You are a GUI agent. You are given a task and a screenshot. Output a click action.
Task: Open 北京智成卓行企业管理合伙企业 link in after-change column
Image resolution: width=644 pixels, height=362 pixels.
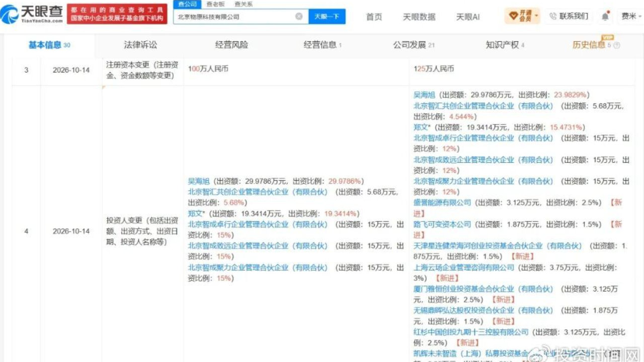(x=483, y=138)
